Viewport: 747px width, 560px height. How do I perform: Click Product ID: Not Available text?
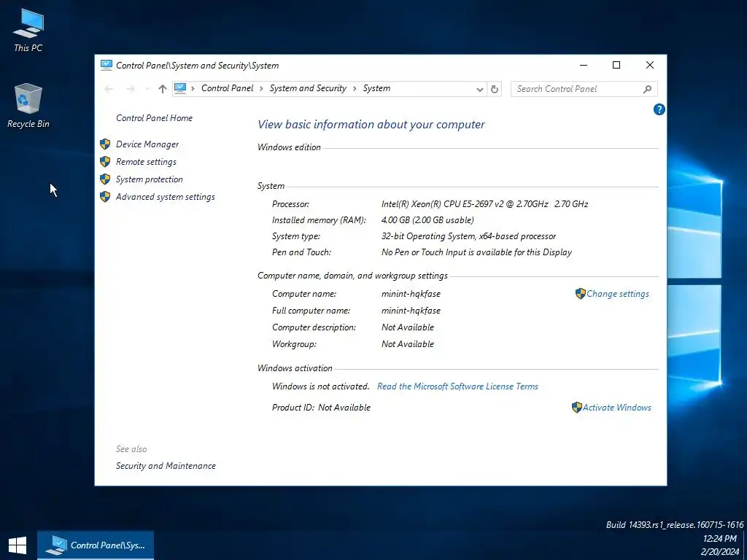pos(321,408)
